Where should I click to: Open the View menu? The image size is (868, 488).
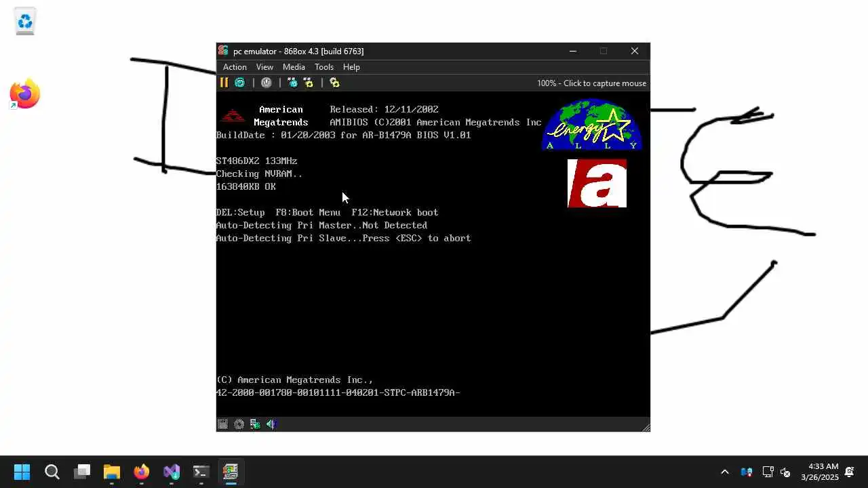(264, 67)
